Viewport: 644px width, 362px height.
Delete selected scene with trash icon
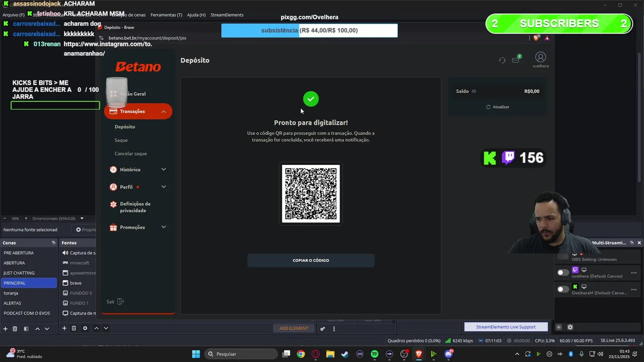tap(15, 328)
